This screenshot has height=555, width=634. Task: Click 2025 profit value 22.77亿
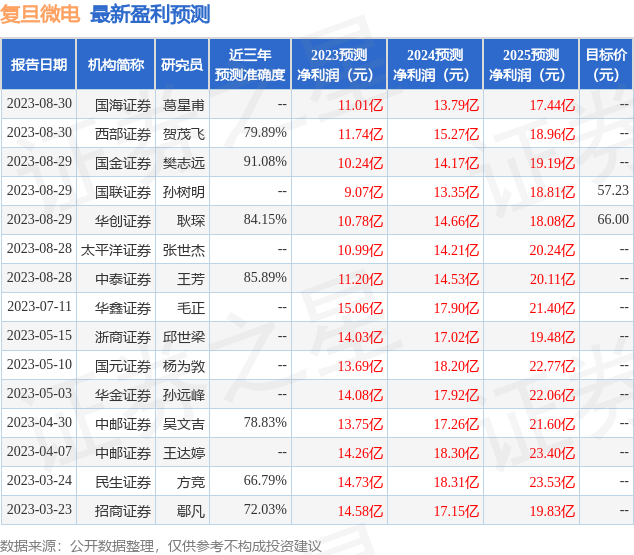(x=552, y=366)
